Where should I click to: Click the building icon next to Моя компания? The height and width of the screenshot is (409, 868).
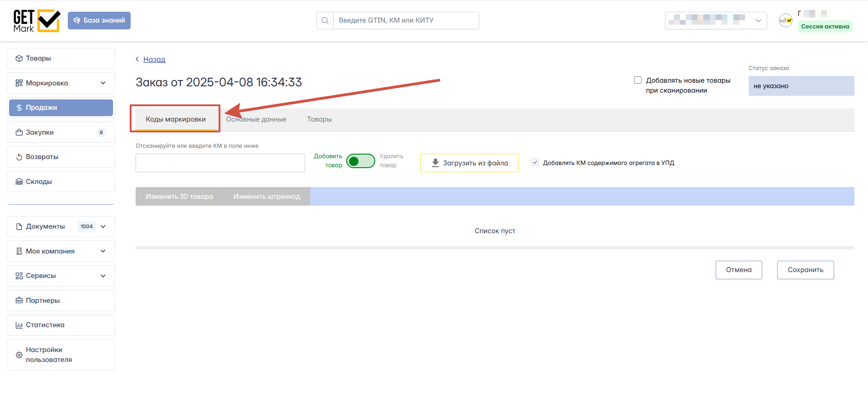coord(19,251)
